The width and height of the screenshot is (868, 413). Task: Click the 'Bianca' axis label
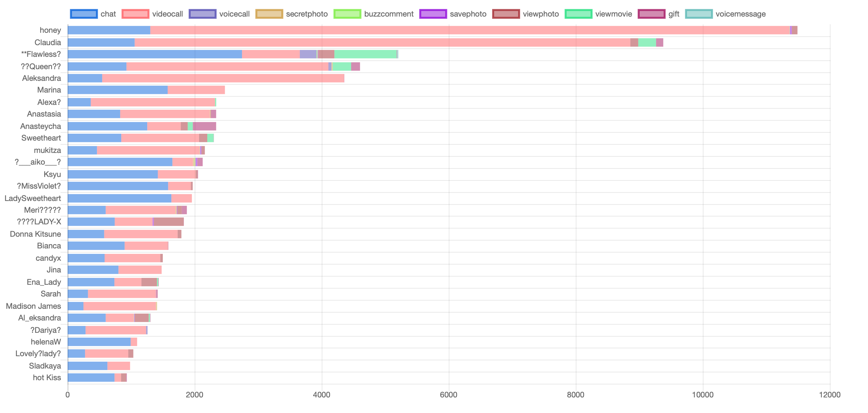49,246
